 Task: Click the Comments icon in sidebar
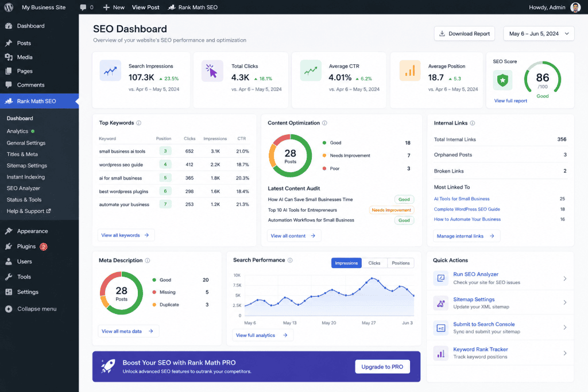point(9,85)
